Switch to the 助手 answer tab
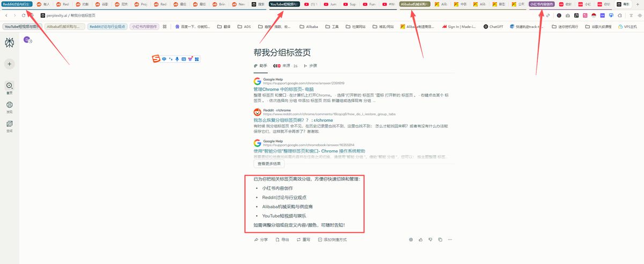The width and height of the screenshot is (644, 264). click(260, 65)
